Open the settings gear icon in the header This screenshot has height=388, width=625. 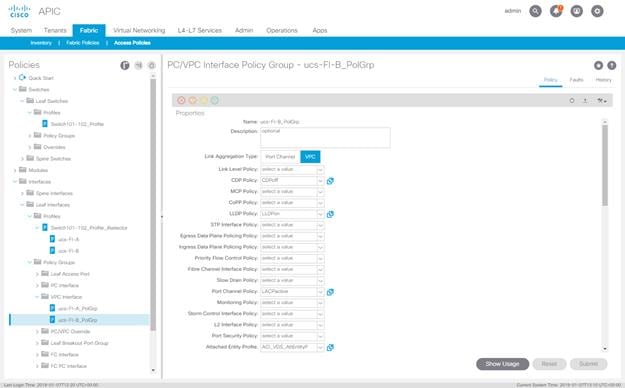(x=597, y=11)
